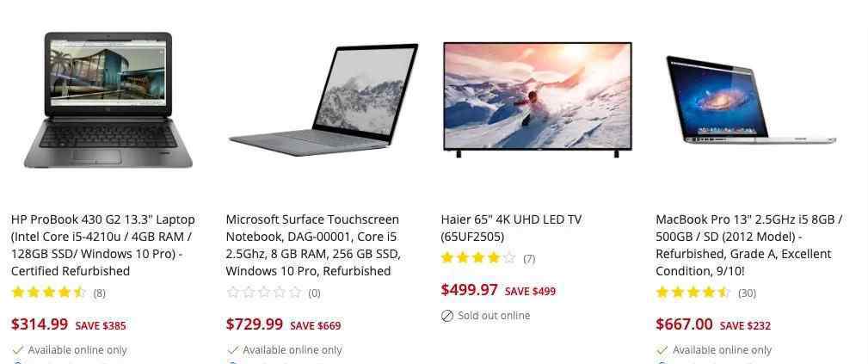Open the Haier 65" TV product image
This screenshot has height=364, width=868.
click(538, 100)
